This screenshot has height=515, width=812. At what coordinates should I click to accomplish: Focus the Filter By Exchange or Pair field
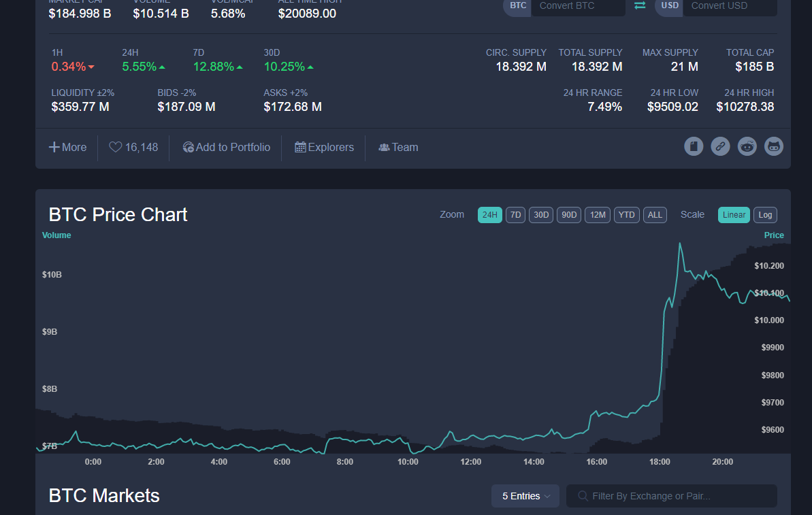[672, 496]
